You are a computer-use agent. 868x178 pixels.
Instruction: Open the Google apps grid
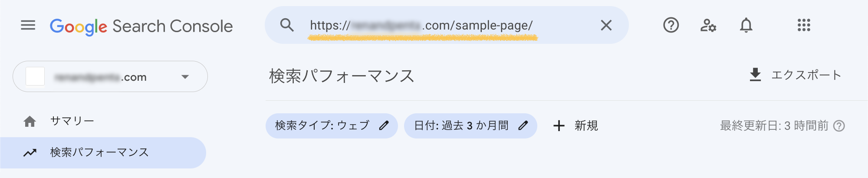click(x=804, y=25)
